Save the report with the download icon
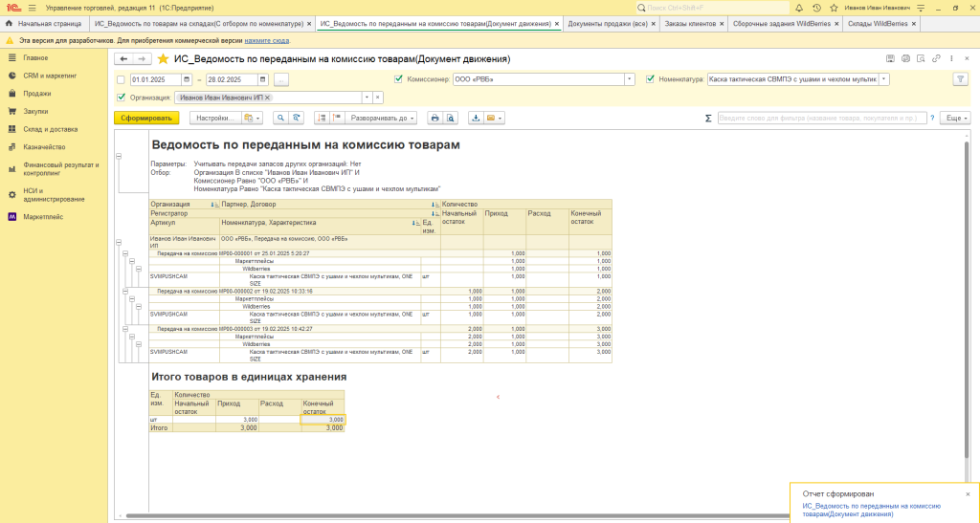 click(476, 118)
